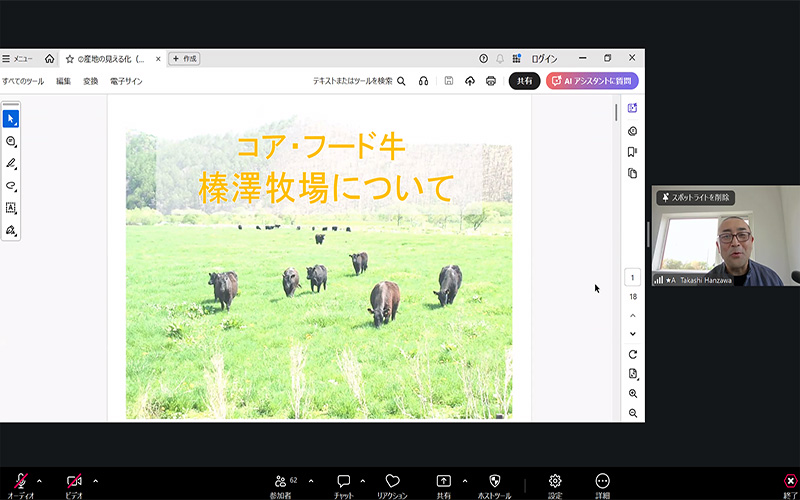The image size is (800, 500).
Task: Open the Acrobat menu hamburger
Action: tap(6, 59)
